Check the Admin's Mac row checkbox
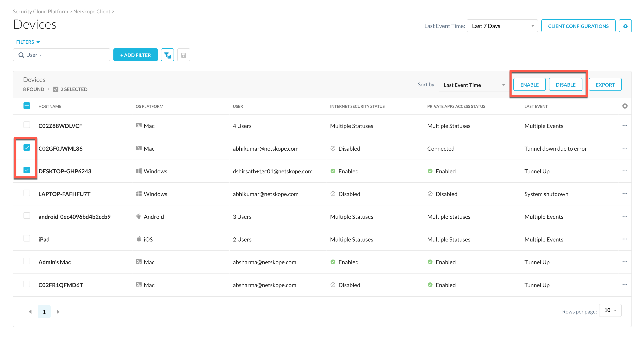The height and width of the screenshot is (337, 644). click(27, 261)
